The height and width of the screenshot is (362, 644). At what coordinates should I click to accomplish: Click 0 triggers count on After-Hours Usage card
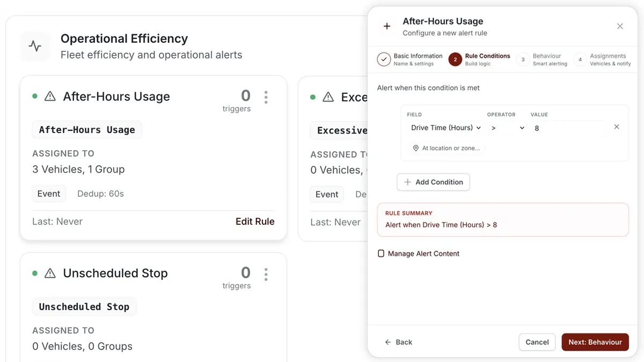[x=237, y=100]
